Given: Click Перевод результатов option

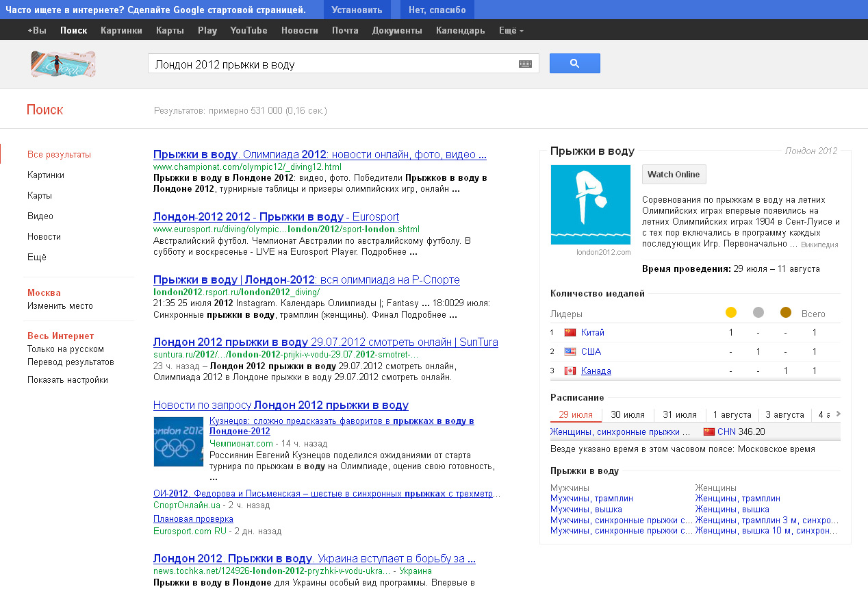Looking at the screenshot, I should [x=71, y=362].
